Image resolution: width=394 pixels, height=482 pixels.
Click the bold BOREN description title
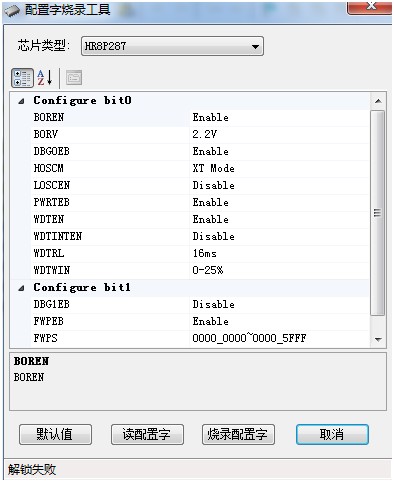click(x=31, y=362)
